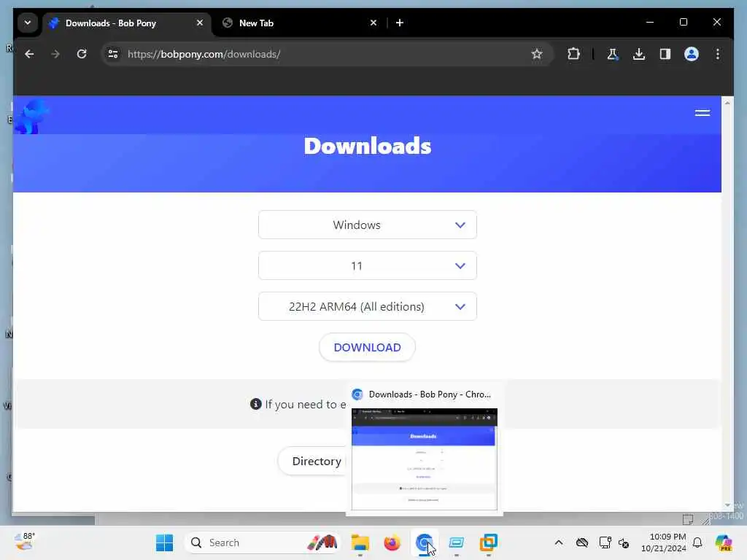Click the cloud sync tray icon
The height and width of the screenshot is (560, 747).
(x=581, y=542)
